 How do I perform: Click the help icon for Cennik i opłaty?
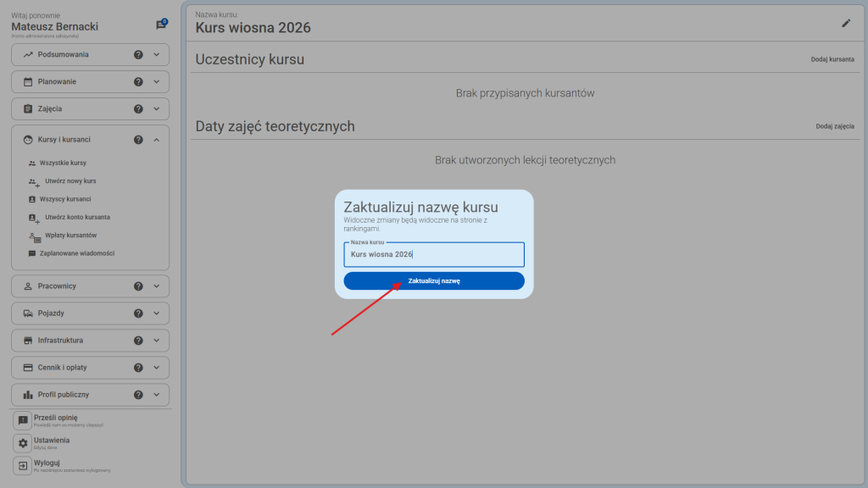pos(138,368)
